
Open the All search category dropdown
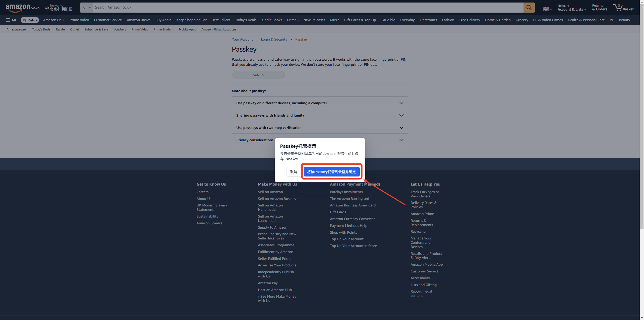click(87, 8)
